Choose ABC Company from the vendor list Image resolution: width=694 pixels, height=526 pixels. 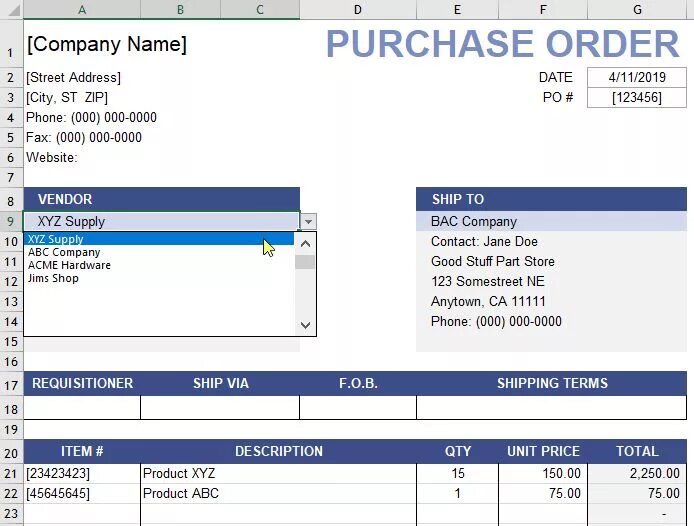(159, 252)
